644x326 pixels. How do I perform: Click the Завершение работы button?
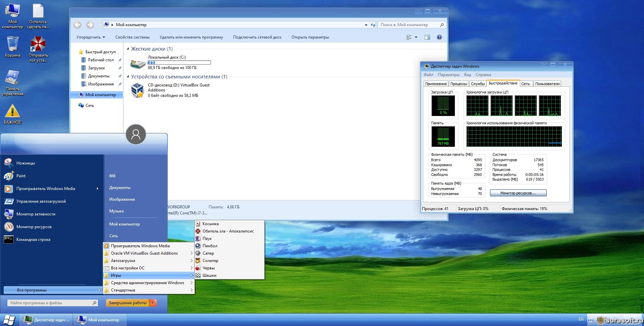127,303
